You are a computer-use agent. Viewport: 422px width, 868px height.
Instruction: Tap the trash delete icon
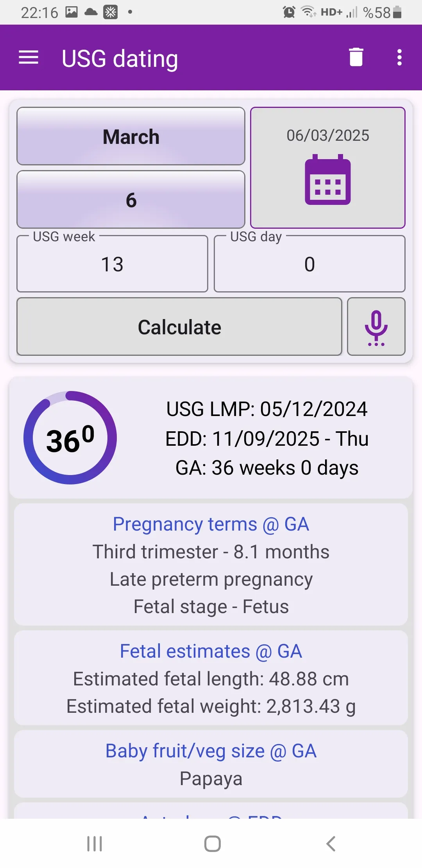tap(356, 57)
